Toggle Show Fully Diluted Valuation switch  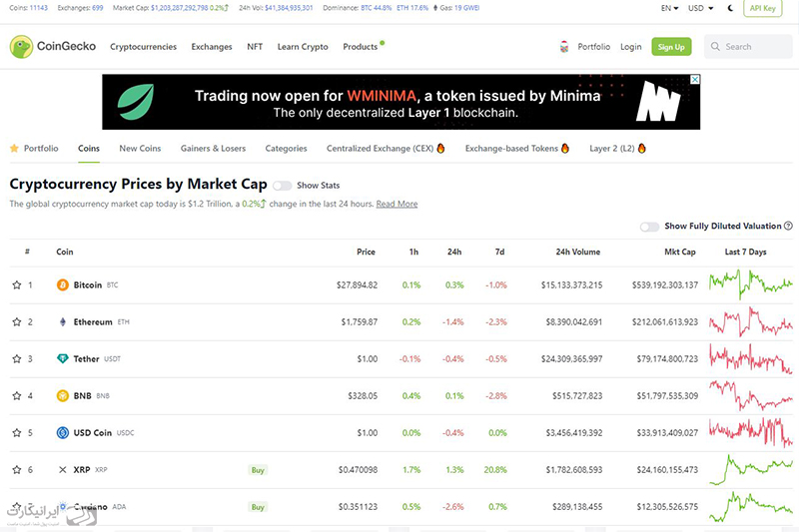pyautogui.click(x=649, y=226)
